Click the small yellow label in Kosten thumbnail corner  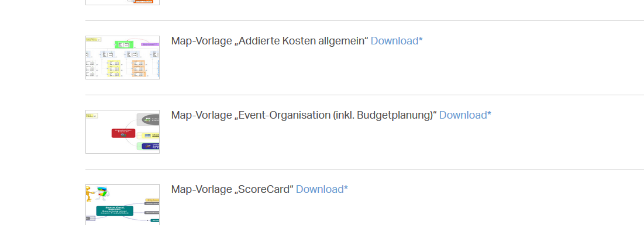[93, 40]
